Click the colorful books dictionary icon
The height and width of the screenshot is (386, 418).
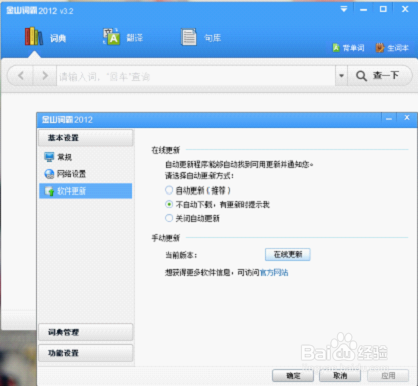34,36
